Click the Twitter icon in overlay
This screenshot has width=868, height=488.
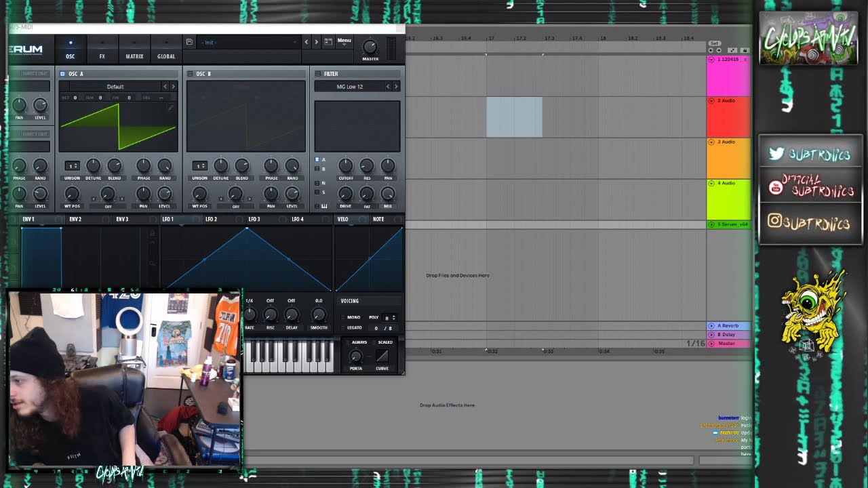(x=776, y=154)
